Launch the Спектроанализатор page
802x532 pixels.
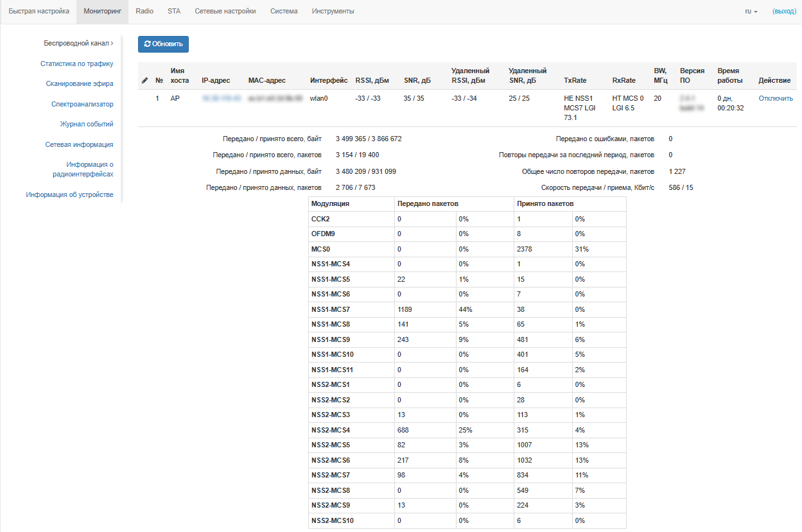click(82, 104)
